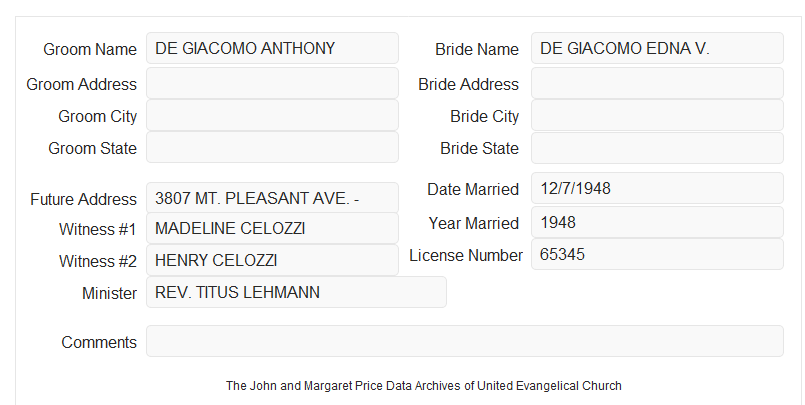Click the License Number field 65345
805x405 pixels.
click(657, 254)
